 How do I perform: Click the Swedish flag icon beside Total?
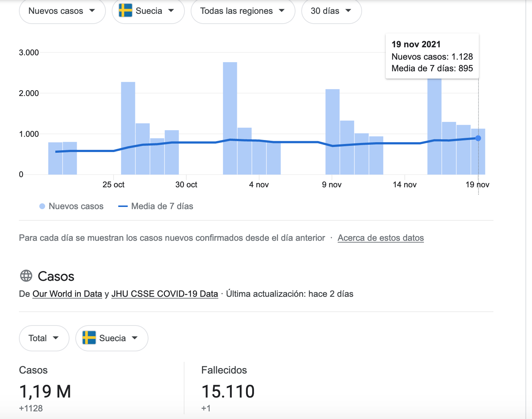89,338
